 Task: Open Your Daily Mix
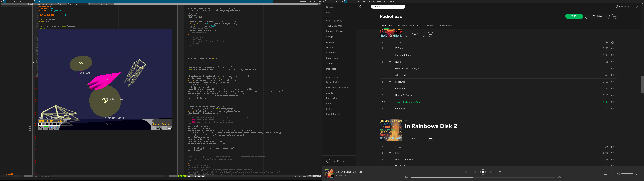click(x=334, y=26)
